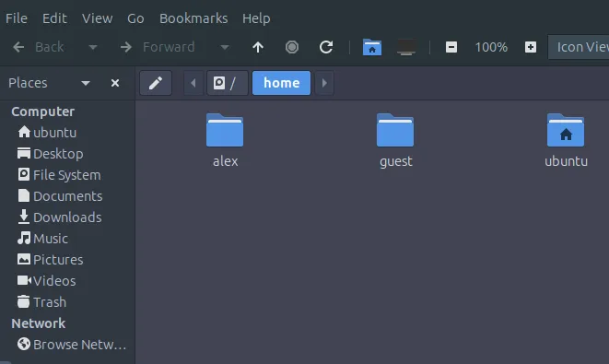The width and height of the screenshot is (609, 364).
Task: Select the guest folder icon
Action: point(395,130)
